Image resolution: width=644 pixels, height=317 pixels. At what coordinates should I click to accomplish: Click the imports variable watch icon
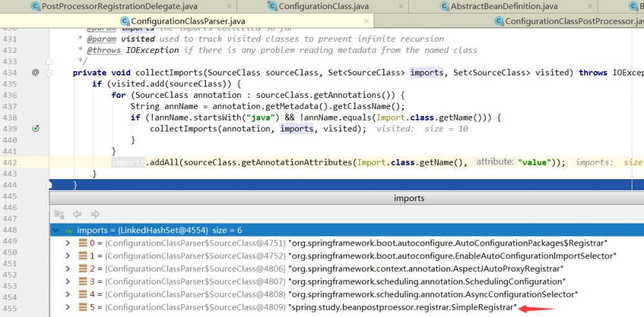[x=69, y=230]
